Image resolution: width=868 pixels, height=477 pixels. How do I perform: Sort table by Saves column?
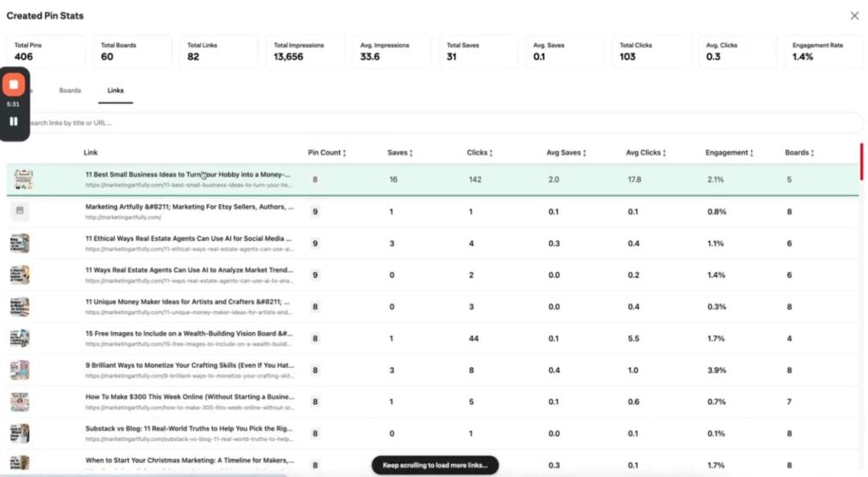pos(400,153)
